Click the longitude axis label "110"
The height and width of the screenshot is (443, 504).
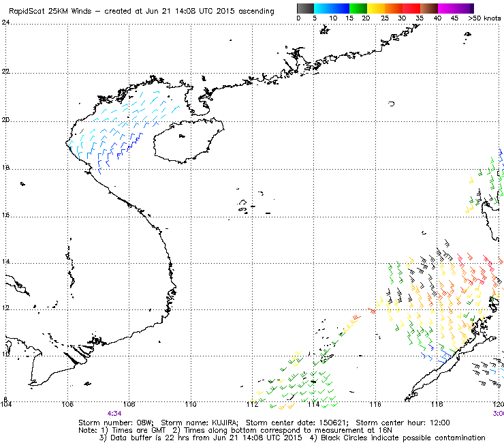click(x=191, y=404)
